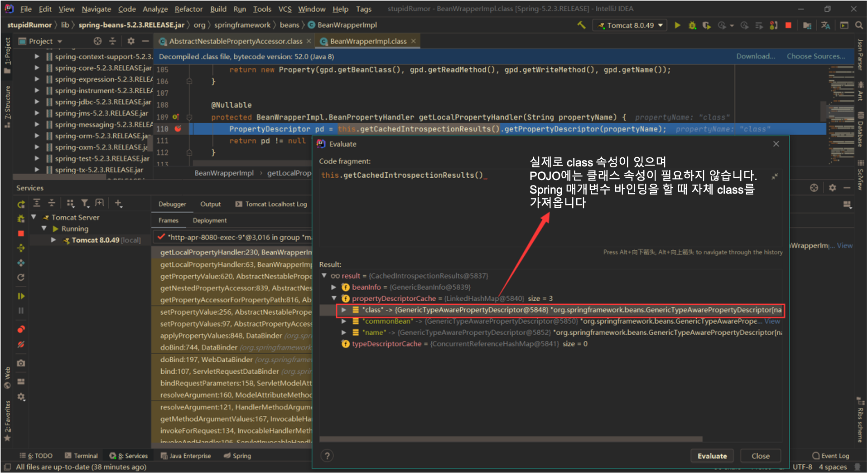Click the Evaluate button
Screen dimensions: 868x473
pos(712,456)
